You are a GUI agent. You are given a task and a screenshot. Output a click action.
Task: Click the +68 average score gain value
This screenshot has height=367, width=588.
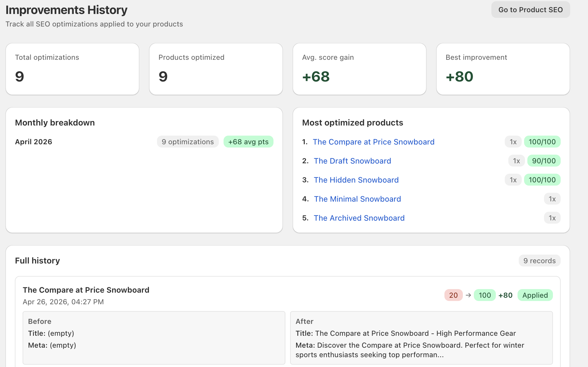point(316,76)
